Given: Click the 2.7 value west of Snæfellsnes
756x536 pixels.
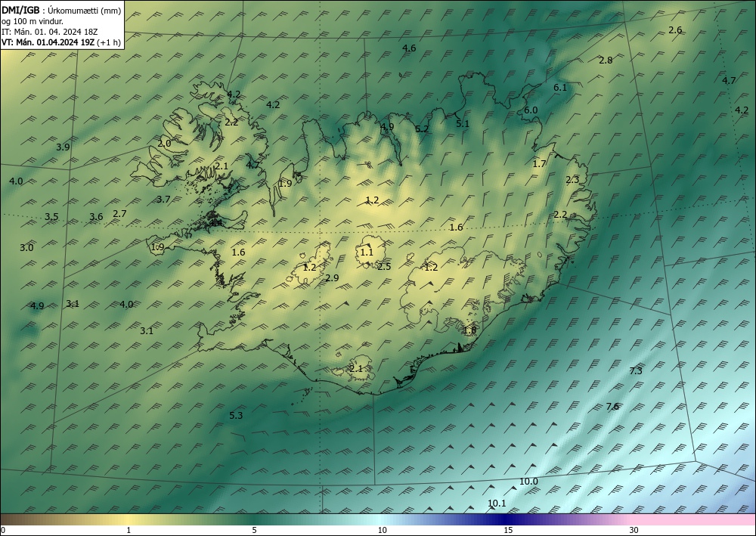Looking at the screenshot, I should [x=119, y=213].
